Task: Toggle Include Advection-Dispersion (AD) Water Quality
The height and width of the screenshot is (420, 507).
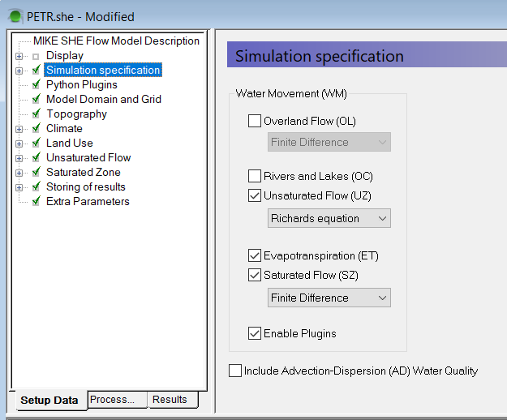Action: (x=235, y=371)
